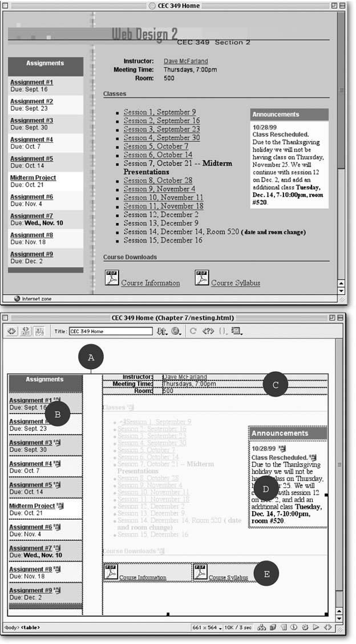Screen dimensions: 356x644
Task: Select the <body> tag in tag selector
Action: (11, 627)
